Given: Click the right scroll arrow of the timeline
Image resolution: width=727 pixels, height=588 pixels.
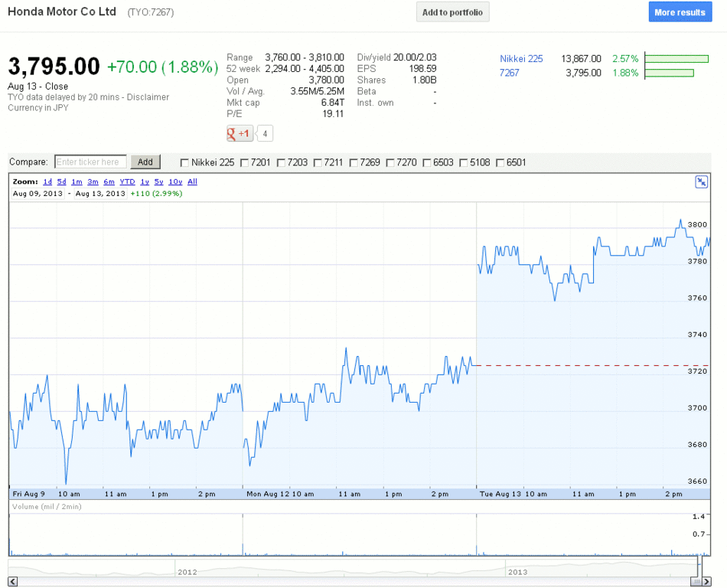Looking at the screenshot, I should [706, 582].
